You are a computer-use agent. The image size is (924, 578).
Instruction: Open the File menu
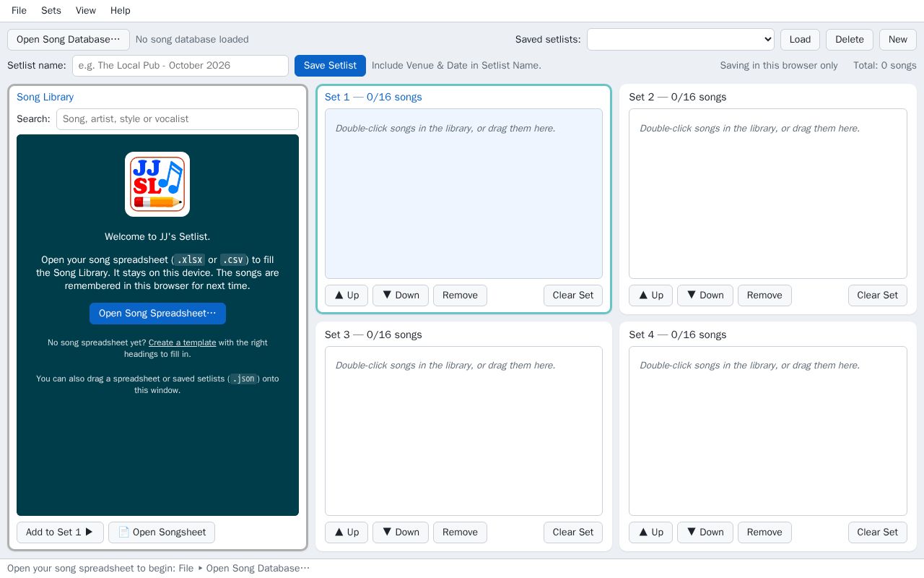[x=19, y=10]
